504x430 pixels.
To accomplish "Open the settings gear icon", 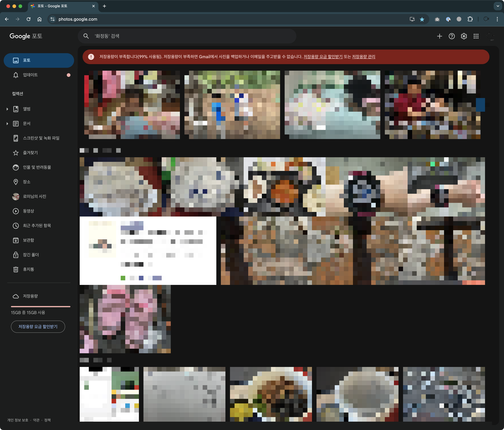I will [464, 36].
